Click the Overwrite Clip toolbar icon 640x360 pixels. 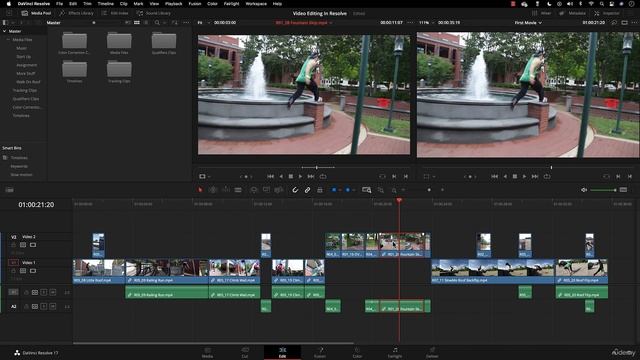click(x=266, y=190)
